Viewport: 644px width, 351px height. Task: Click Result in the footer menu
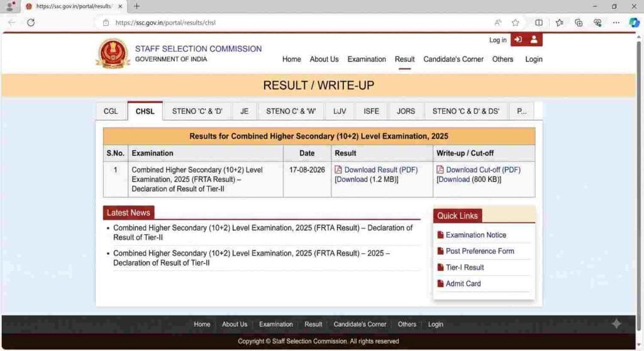click(x=313, y=325)
